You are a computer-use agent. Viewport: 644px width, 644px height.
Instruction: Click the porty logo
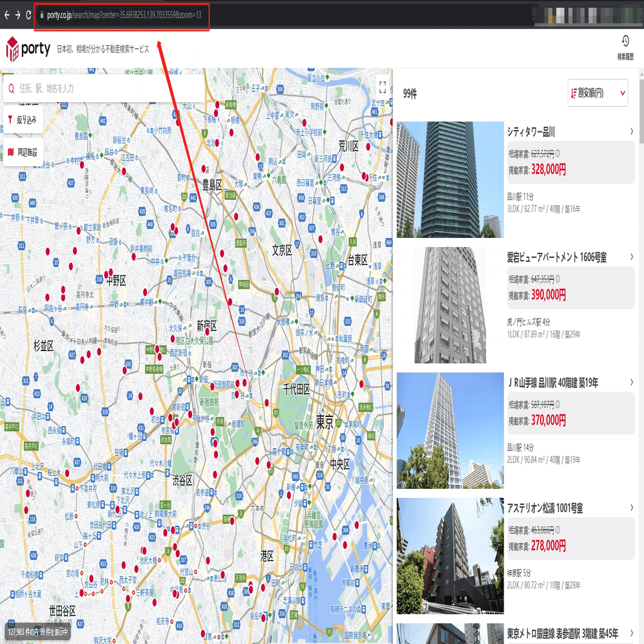click(28, 49)
